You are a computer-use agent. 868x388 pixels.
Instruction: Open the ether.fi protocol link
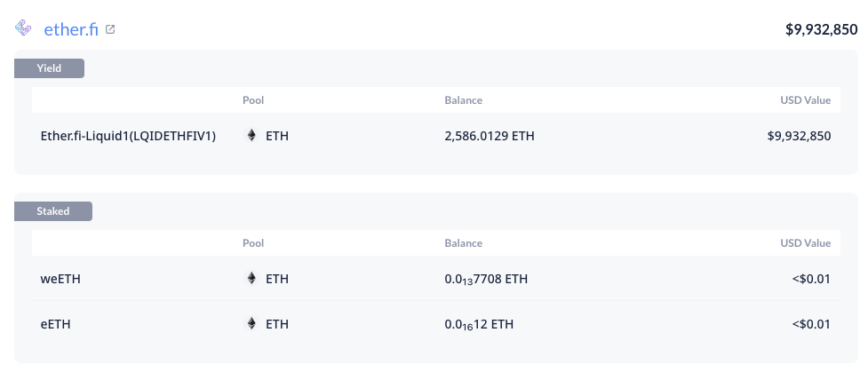tap(71, 29)
